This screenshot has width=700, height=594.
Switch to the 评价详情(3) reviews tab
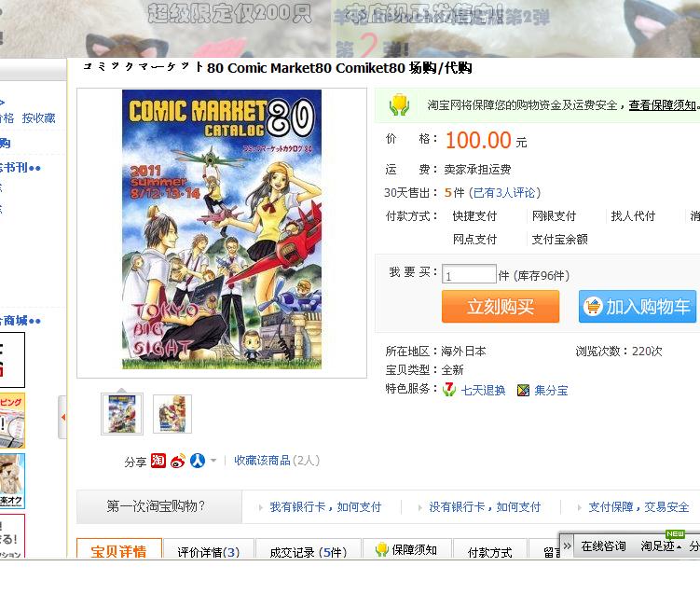point(209,552)
